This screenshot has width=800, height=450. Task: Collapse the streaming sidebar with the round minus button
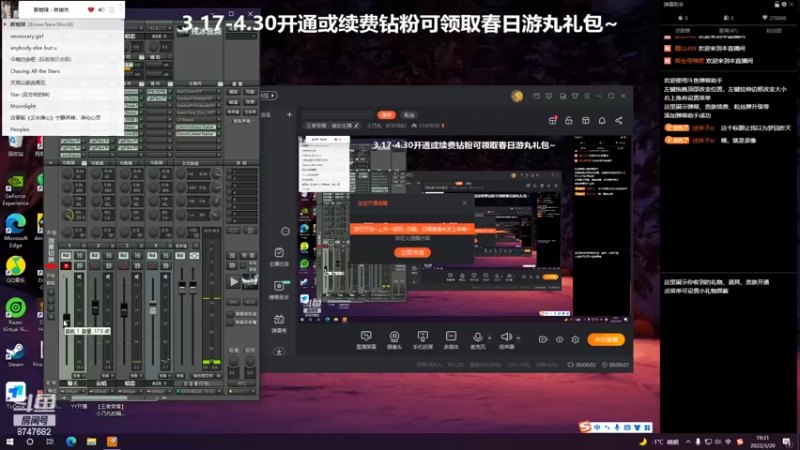point(285,231)
